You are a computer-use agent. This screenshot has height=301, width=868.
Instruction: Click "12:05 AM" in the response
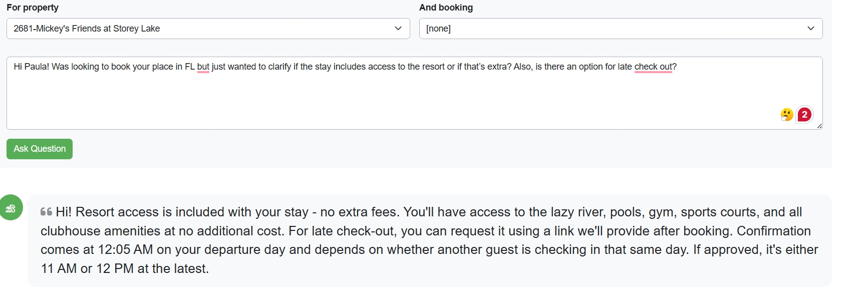tap(125, 250)
